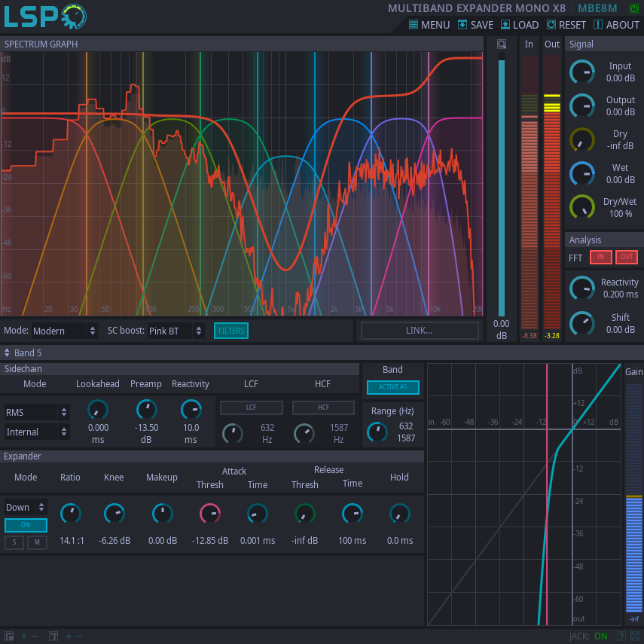This screenshot has height=644, width=644.
Task: Toggle the expander ON button
Action: (x=26, y=525)
